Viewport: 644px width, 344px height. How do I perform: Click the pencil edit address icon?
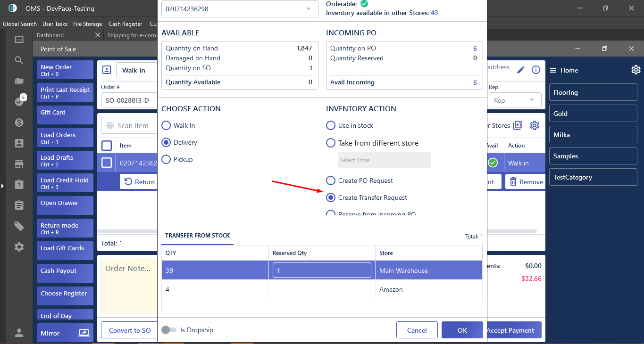521,70
